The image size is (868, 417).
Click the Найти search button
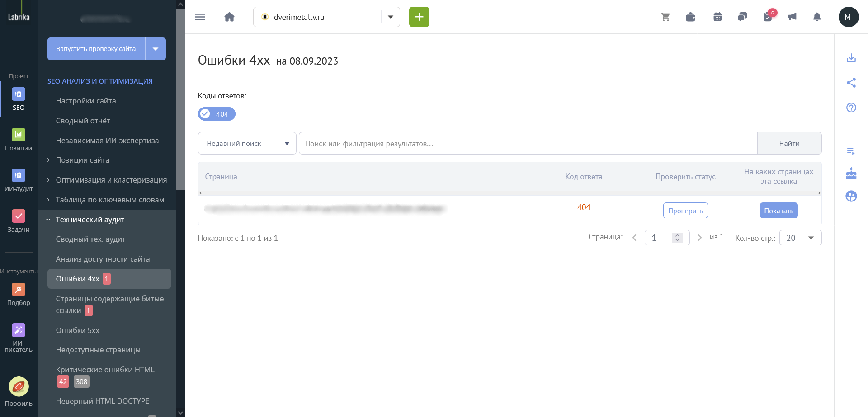pos(789,143)
